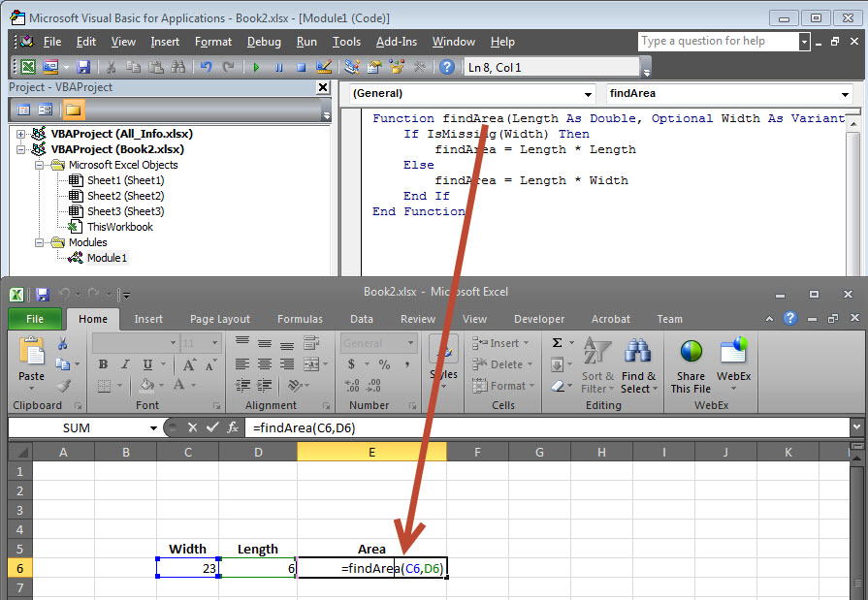Select Module1 in the project tree
The image size is (868, 600).
pos(106,258)
